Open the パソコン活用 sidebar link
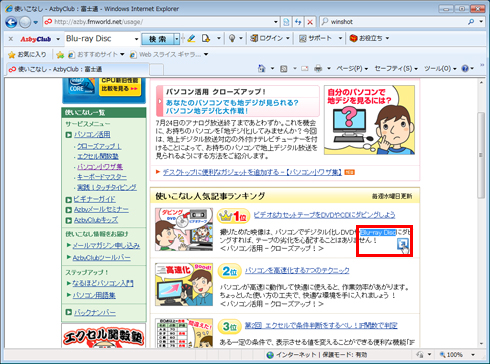 point(92,135)
